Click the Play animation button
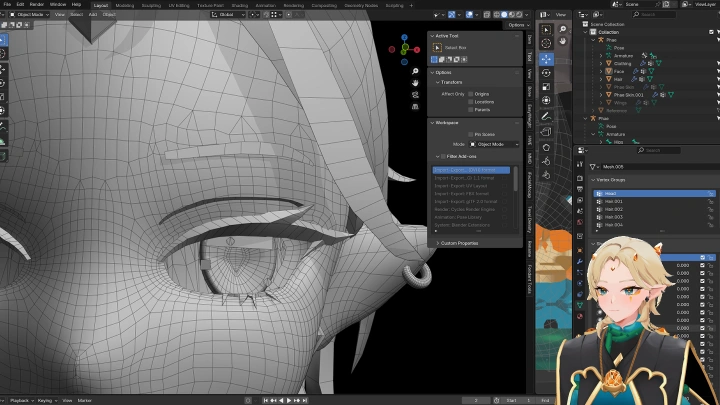The image size is (720, 405). [x=289, y=400]
